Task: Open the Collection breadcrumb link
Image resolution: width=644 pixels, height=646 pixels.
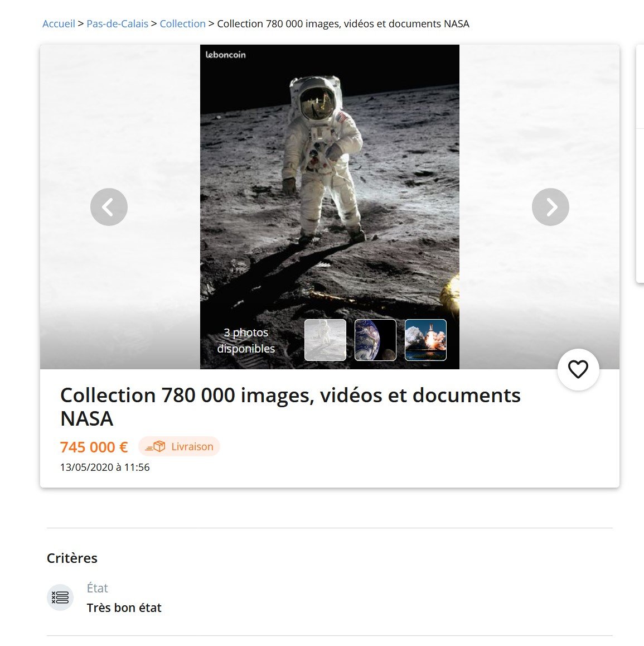Action: point(182,24)
